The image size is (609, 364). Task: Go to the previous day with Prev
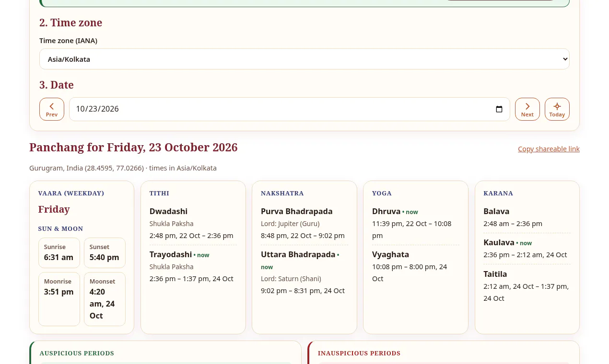(x=52, y=109)
